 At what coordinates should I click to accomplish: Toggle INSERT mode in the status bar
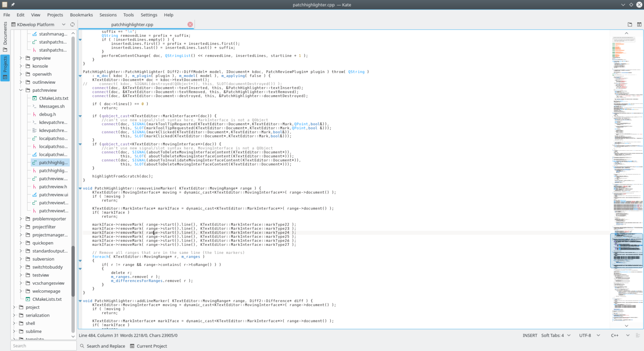point(530,335)
